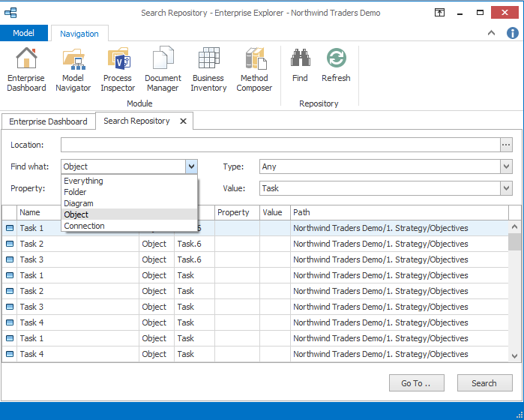Launch the Method Composer module
The image size is (524, 420).
pos(254,69)
